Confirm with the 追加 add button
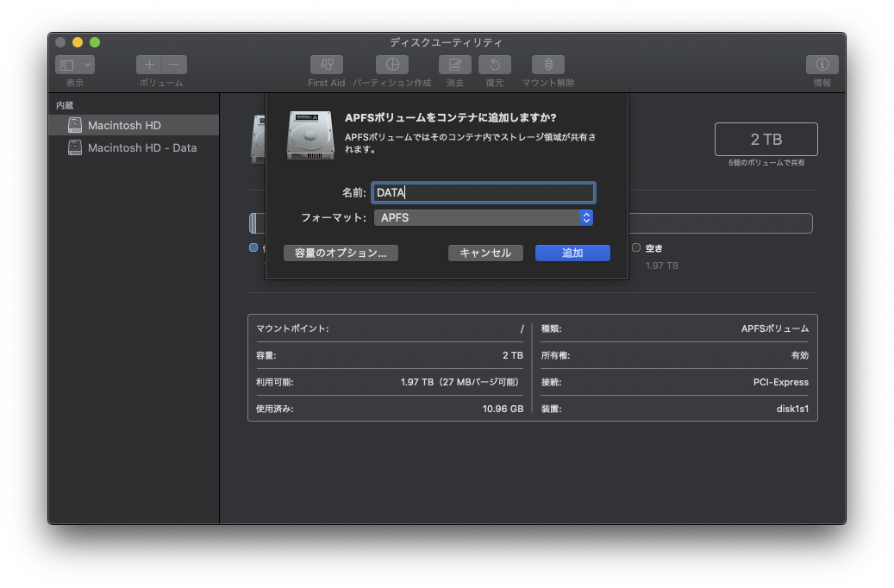Viewport: 894px width, 588px height. coord(573,253)
